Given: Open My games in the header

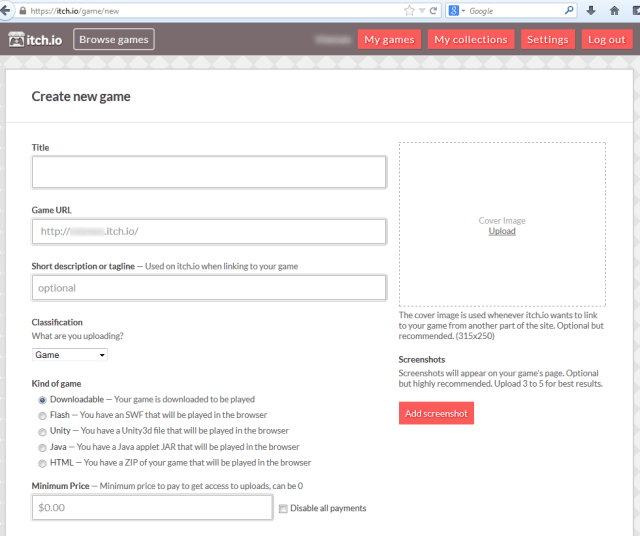Looking at the screenshot, I should point(389,40).
